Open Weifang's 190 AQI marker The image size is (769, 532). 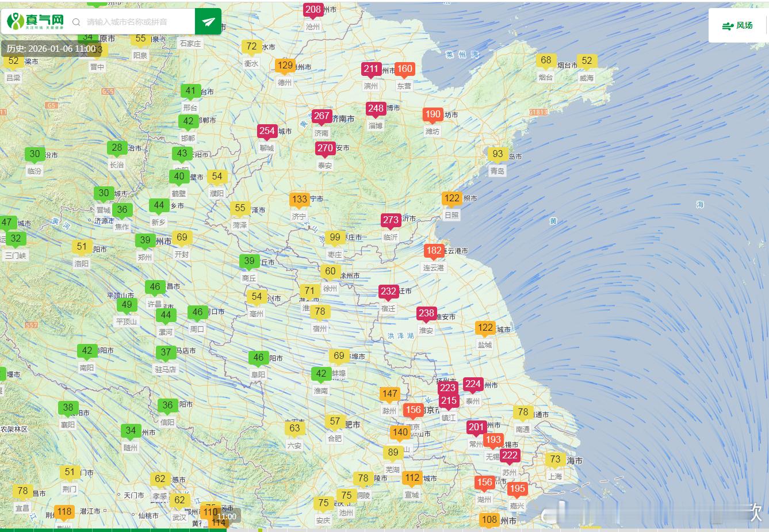coord(433,114)
